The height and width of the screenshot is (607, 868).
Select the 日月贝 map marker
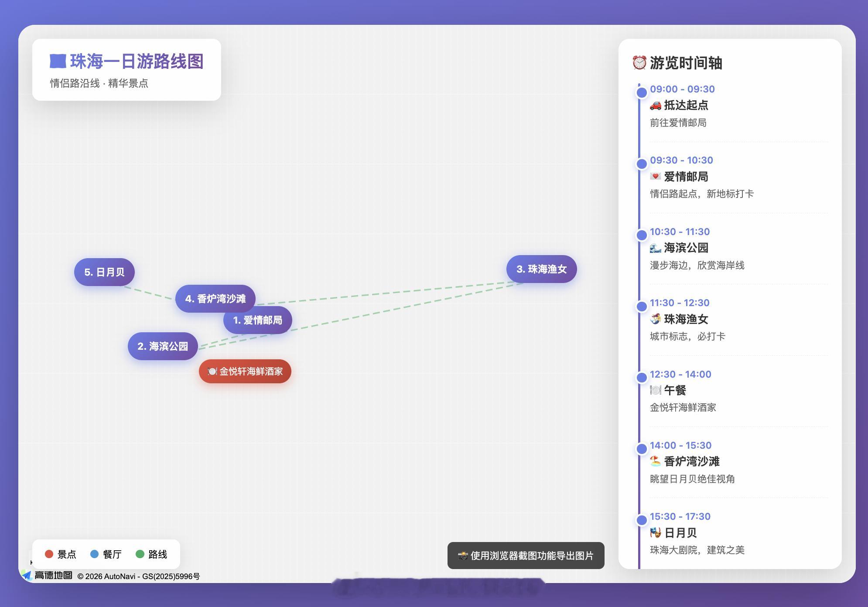click(104, 272)
